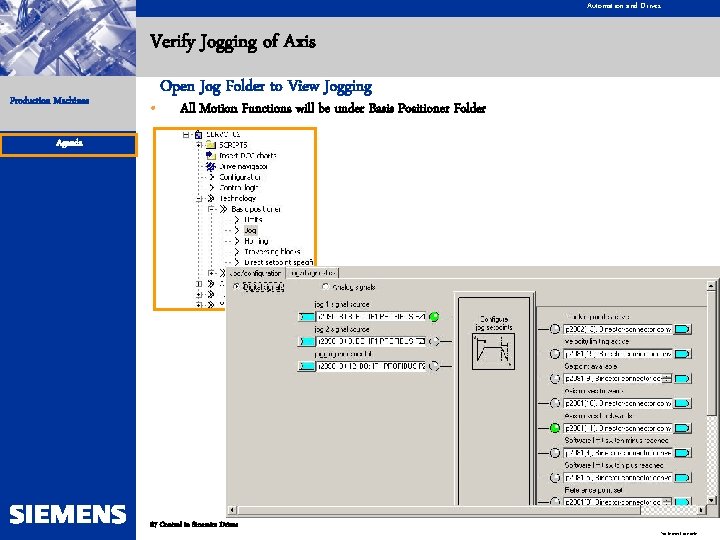
Task: Select the Direct setpoint specification tree item
Action: pos(278,262)
